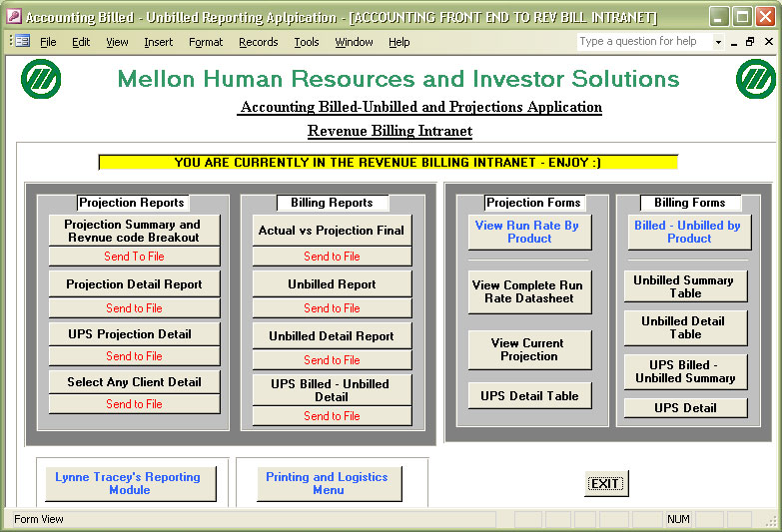Click the Access key icon in title bar
Screen dimensions: 782x532
point(13,16)
